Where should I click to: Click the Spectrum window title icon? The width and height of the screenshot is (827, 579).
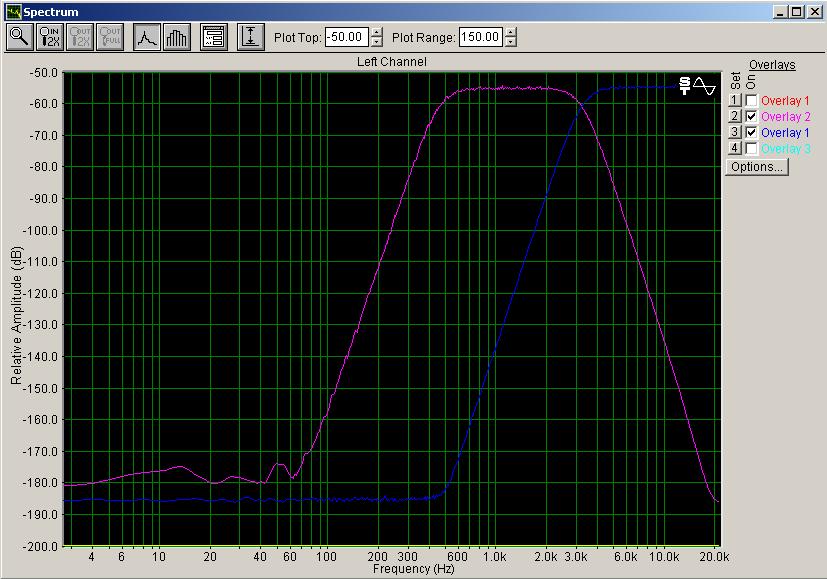click(x=13, y=12)
